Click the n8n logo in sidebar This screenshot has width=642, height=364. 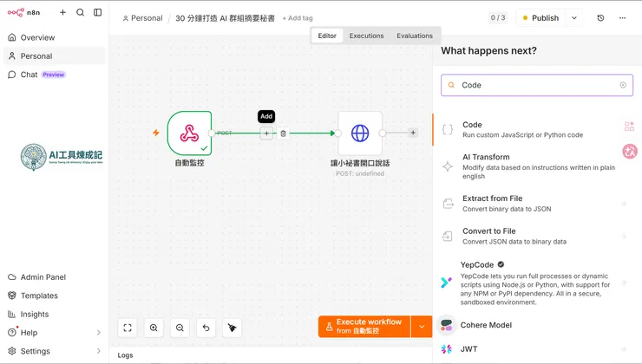pyautogui.click(x=23, y=12)
